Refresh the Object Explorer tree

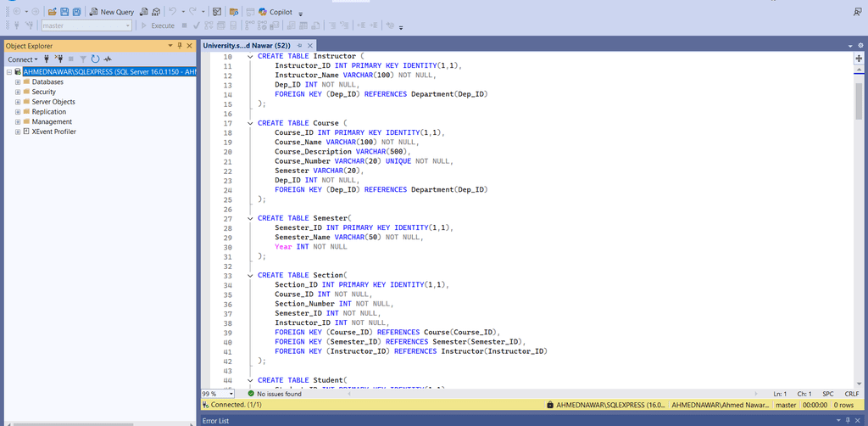[95, 59]
